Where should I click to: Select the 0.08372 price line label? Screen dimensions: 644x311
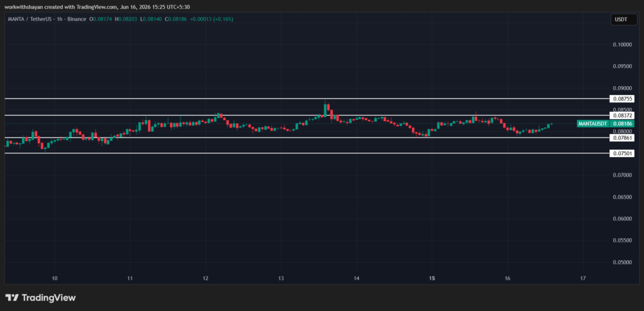click(622, 116)
